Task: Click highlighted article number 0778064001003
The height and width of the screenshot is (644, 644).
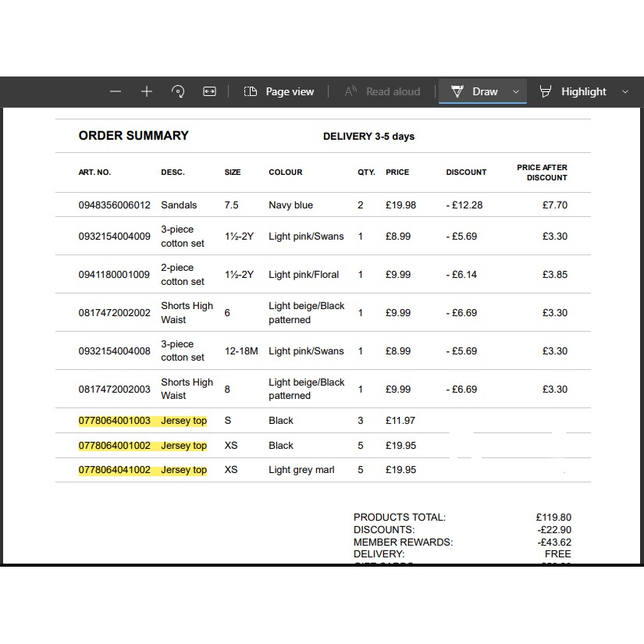Action: 114,421
